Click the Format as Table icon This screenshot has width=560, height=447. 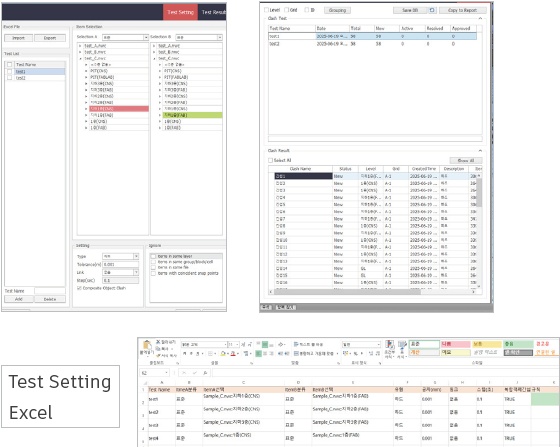402,345
